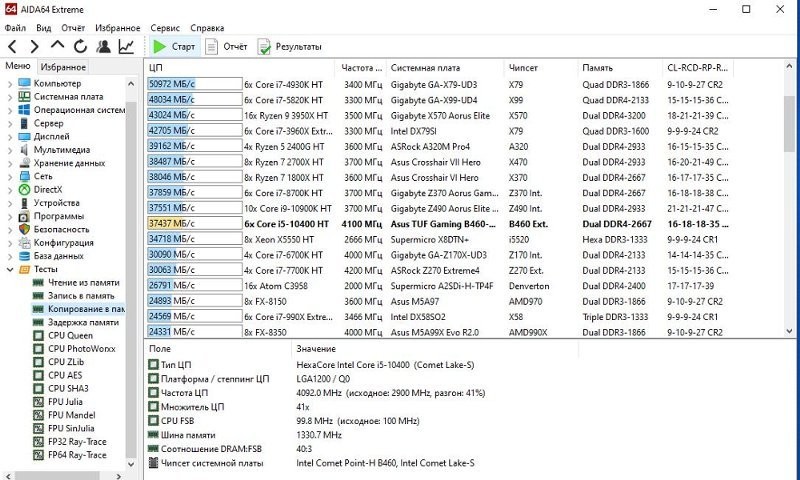Sort by the Чипсет column header
Viewport: 800px width, 480px height.
tap(540, 67)
